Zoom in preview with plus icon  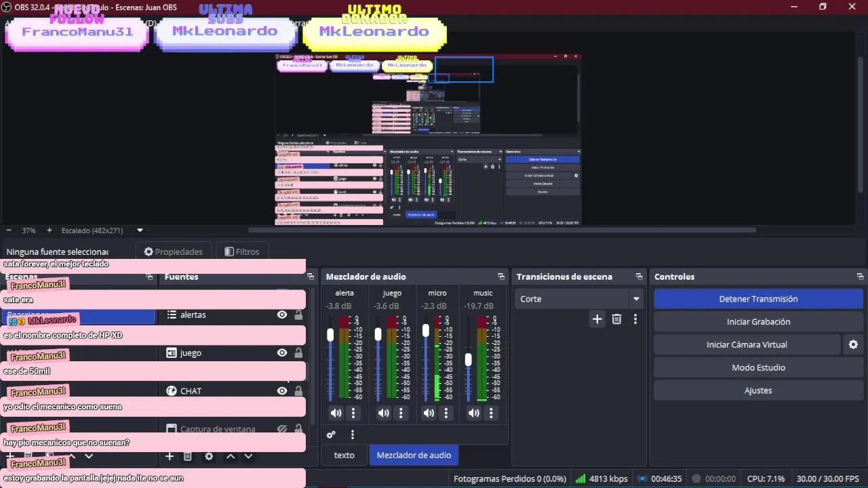49,230
